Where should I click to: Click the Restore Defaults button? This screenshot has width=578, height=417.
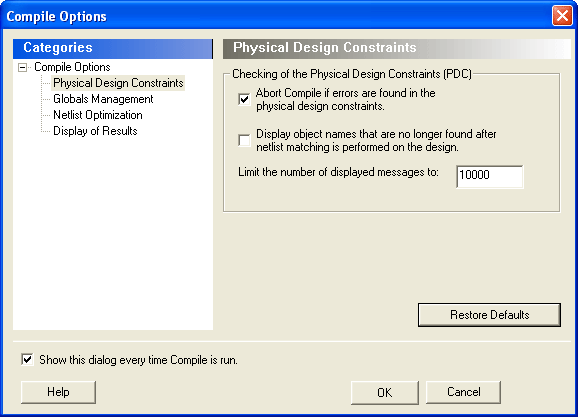[x=489, y=315]
